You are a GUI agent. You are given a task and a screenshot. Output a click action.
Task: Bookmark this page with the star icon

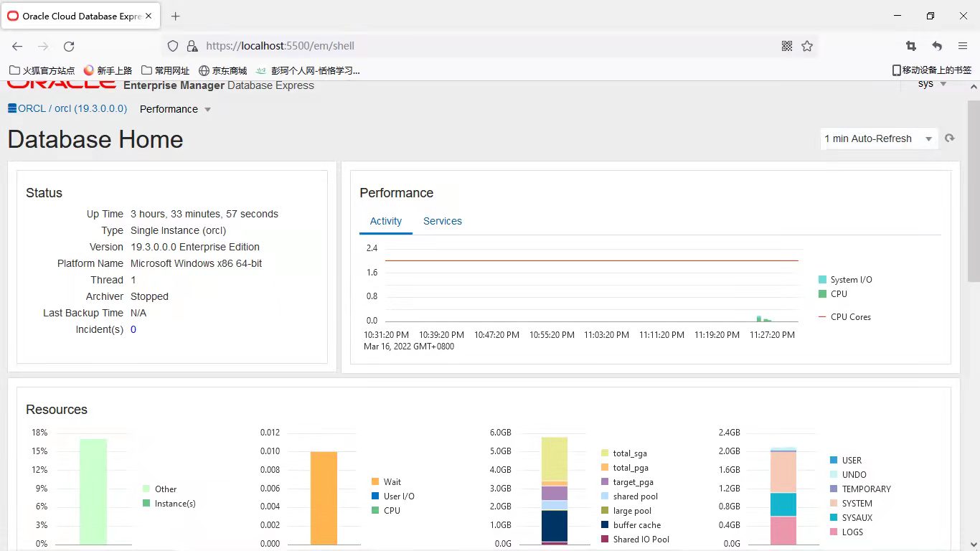pyautogui.click(x=807, y=46)
